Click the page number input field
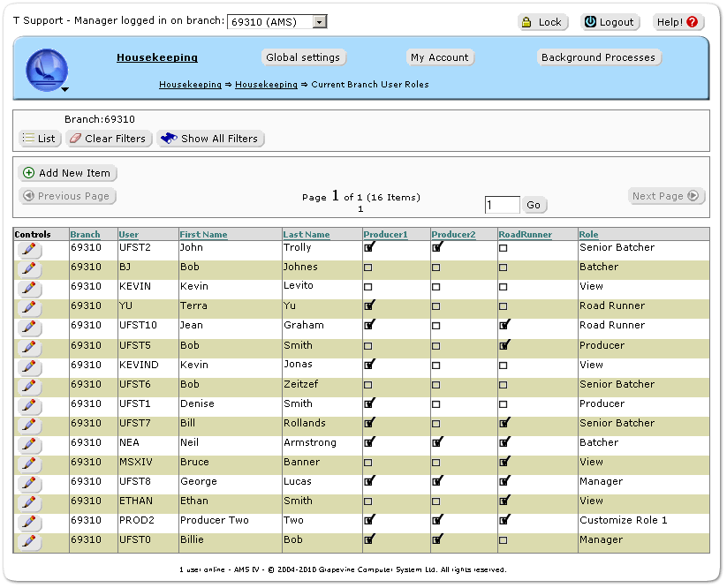Image resolution: width=727 pixels, height=588 pixels. point(502,205)
